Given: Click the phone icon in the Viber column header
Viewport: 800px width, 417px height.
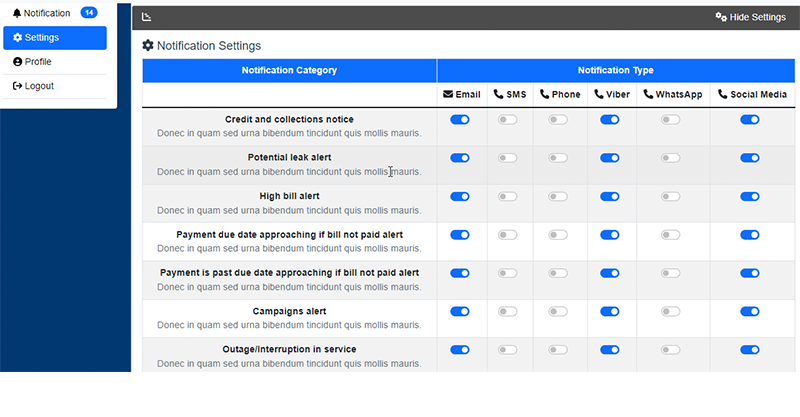Looking at the screenshot, I should click(x=599, y=94).
